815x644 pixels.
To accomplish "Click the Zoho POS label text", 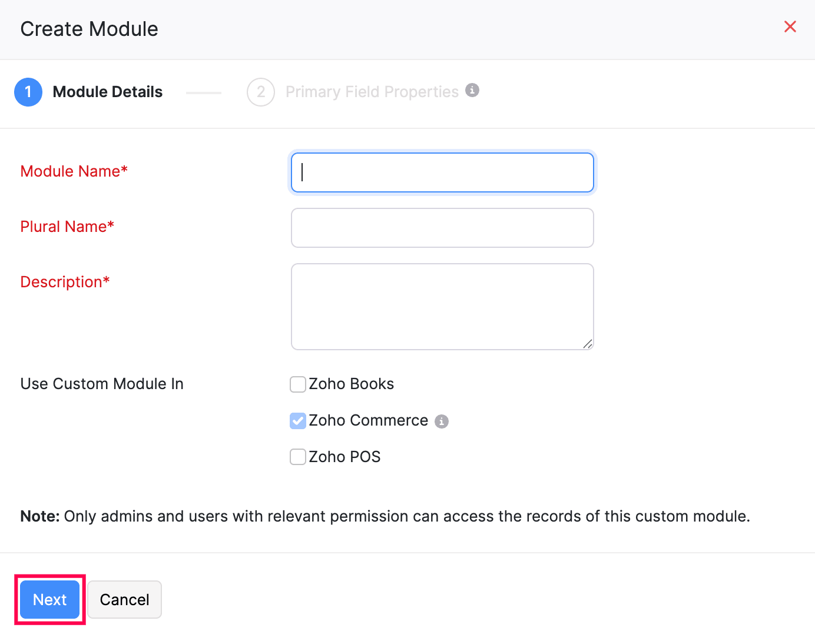I will (345, 457).
